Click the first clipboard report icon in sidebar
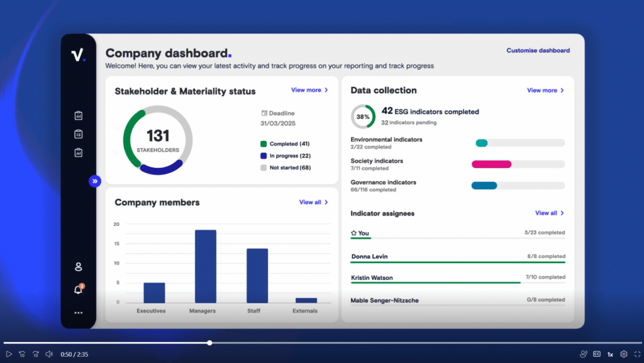 79,116
